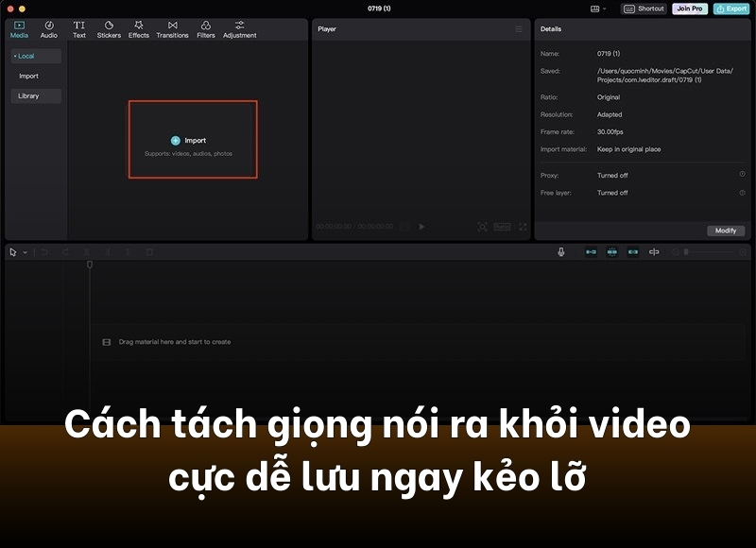The height and width of the screenshot is (548, 756).
Task: Click the player timecode display
Action: [354, 227]
